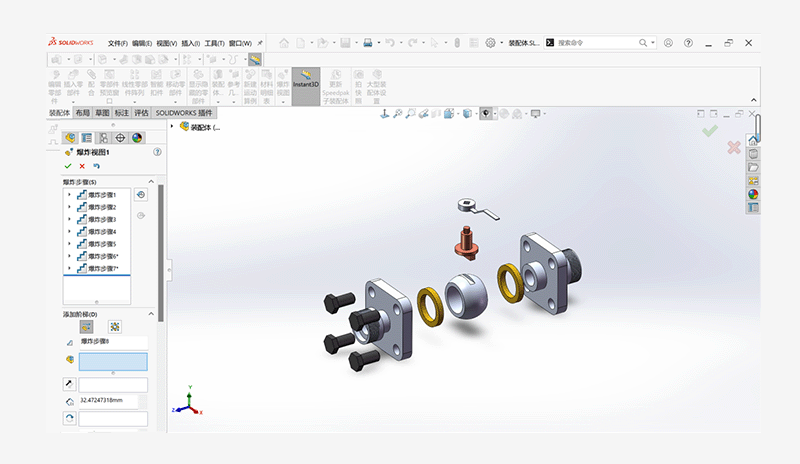
Task: Expand 爆炸步骤1 in the explode steps list
Action: (69, 195)
